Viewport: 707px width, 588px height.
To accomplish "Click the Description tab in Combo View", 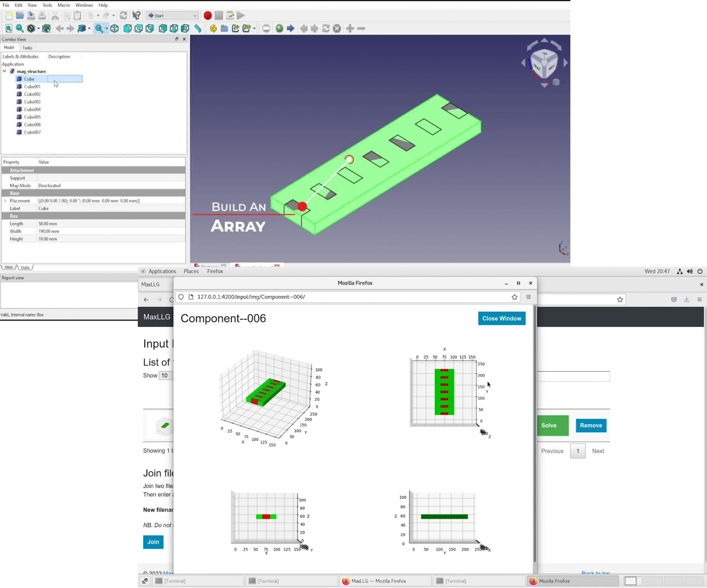I will [x=59, y=56].
